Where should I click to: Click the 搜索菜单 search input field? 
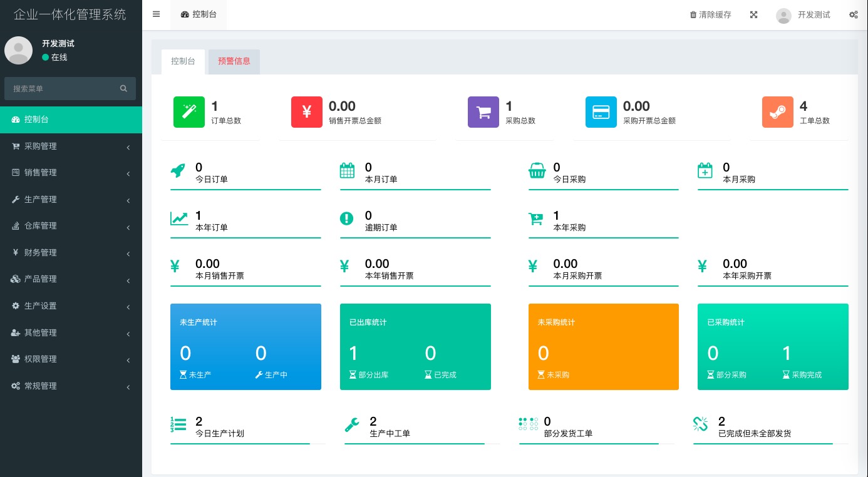click(63, 89)
